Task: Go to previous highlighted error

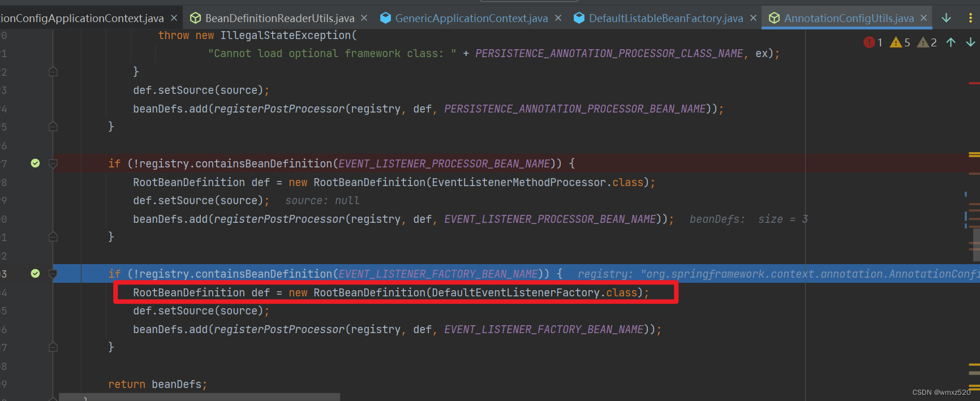Action: pyautogui.click(x=951, y=42)
